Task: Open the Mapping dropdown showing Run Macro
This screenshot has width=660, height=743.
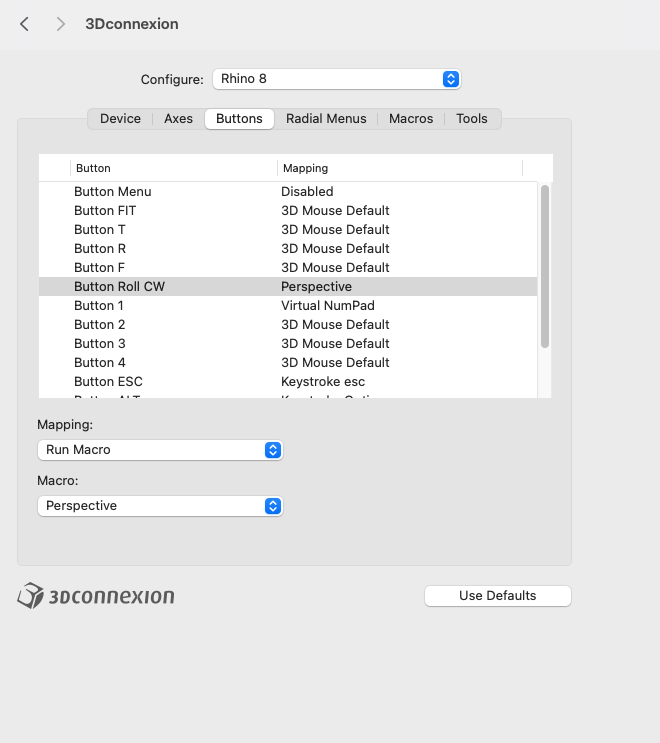Action: coord(160,450)
